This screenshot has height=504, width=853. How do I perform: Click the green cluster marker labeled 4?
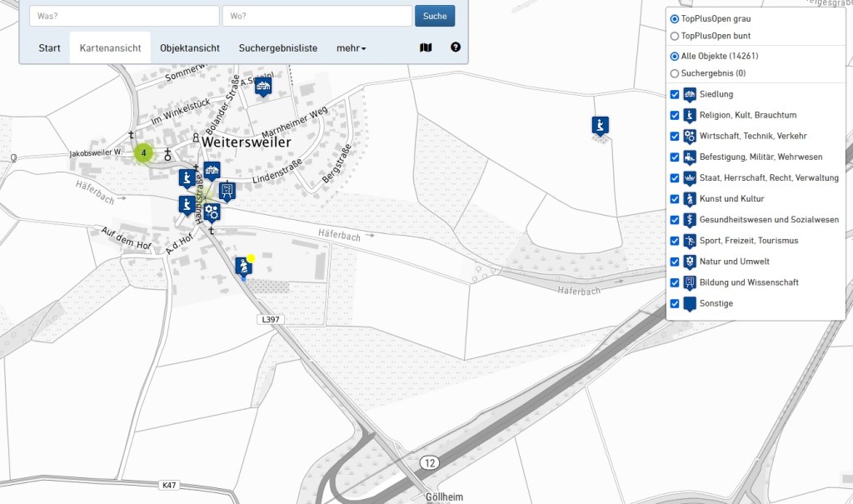tap(144, 153)
